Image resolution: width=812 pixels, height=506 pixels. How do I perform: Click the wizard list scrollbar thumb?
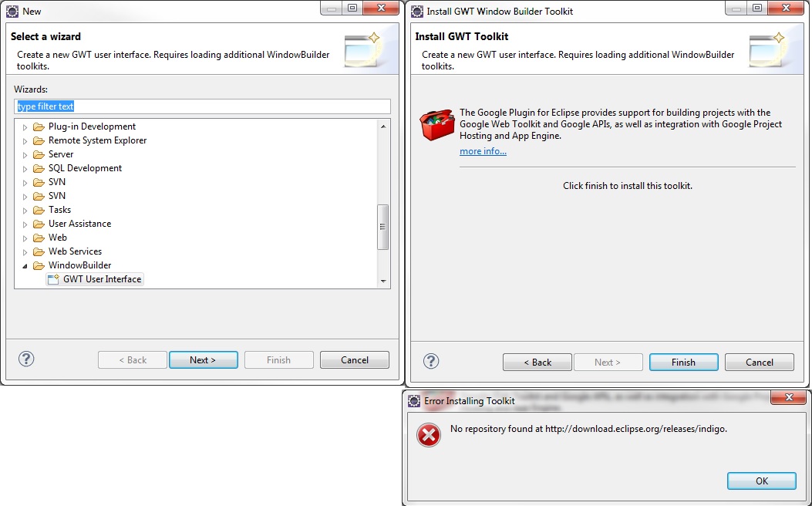click(x=383, y=227)
